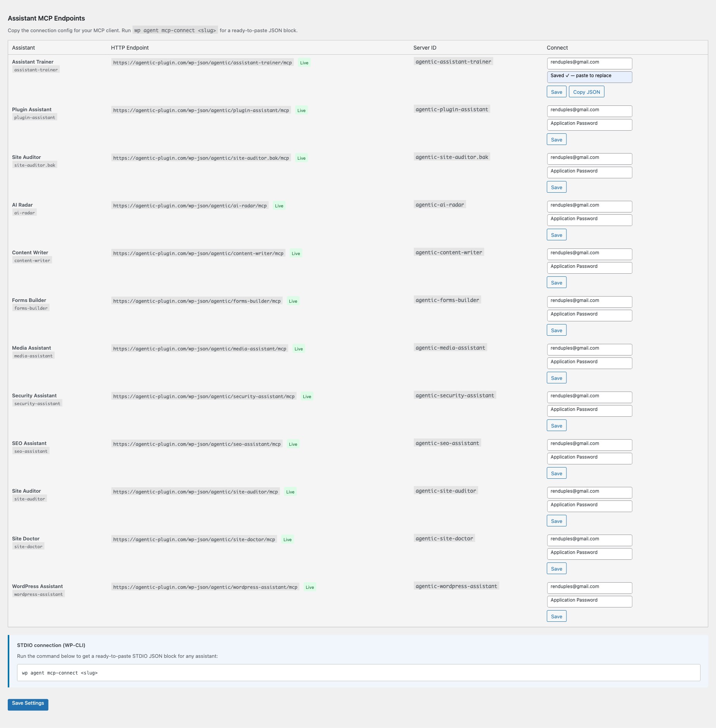
Task: Click the Copy JSON button for Assistant Trainer
Action: (586, 92)
